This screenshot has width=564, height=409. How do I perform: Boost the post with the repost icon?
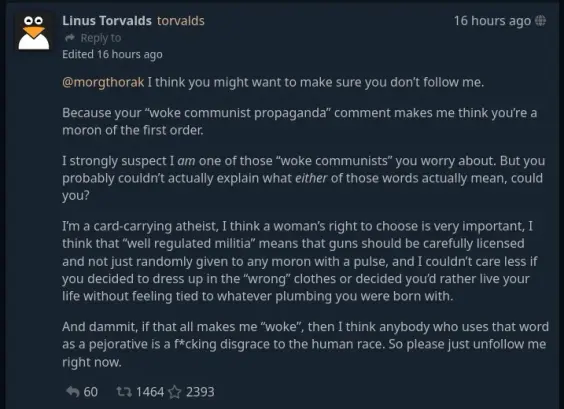click(124, 392)
